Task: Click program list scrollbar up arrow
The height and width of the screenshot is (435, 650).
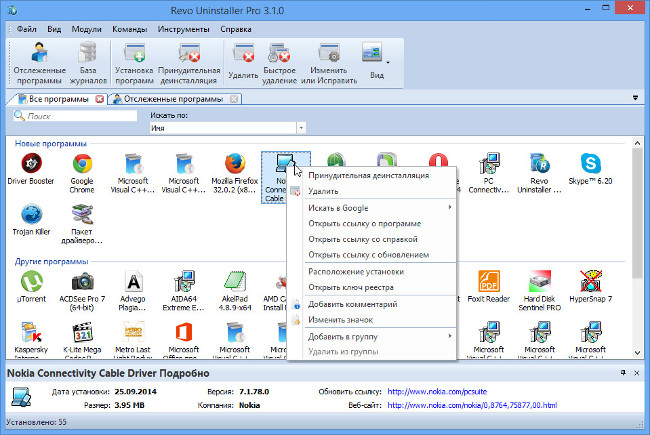Action: click(x=638, y=143)
